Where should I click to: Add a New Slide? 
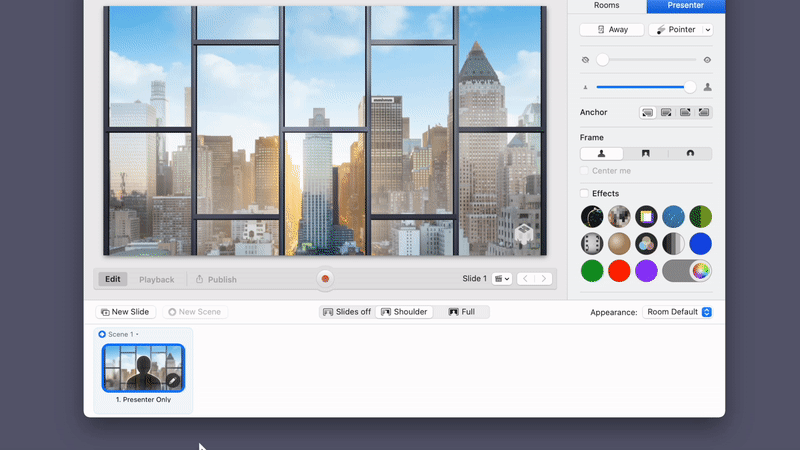(126, 312)
